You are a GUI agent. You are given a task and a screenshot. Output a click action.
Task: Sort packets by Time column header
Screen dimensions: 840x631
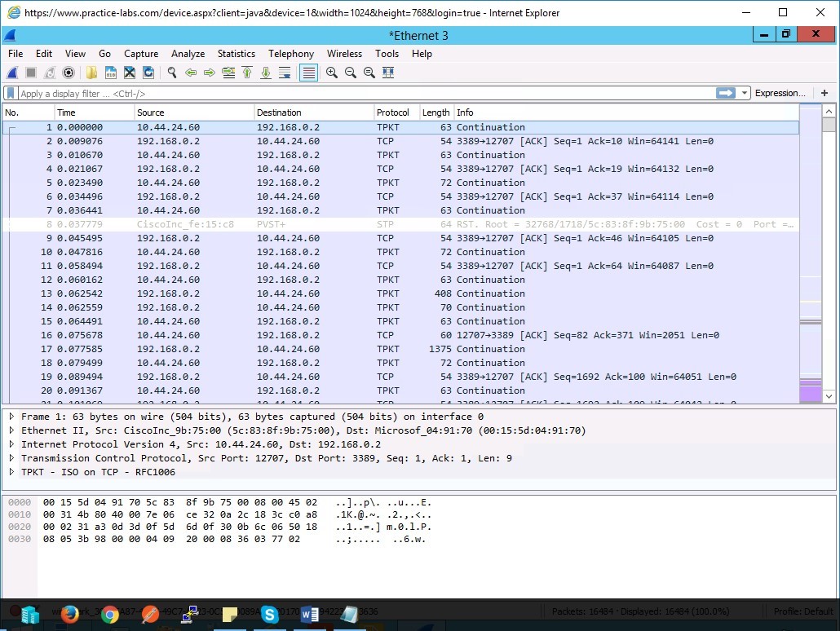(95, 113)
